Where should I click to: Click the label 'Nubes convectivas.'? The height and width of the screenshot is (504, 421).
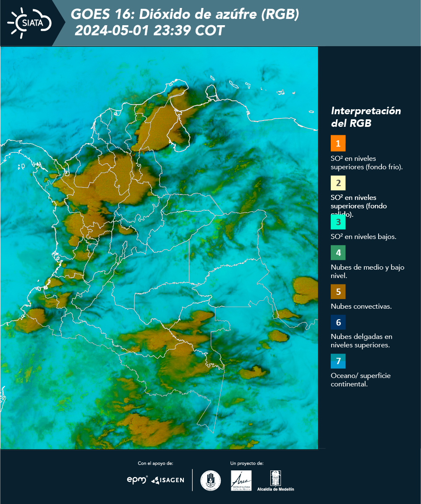tap(361, 306)
